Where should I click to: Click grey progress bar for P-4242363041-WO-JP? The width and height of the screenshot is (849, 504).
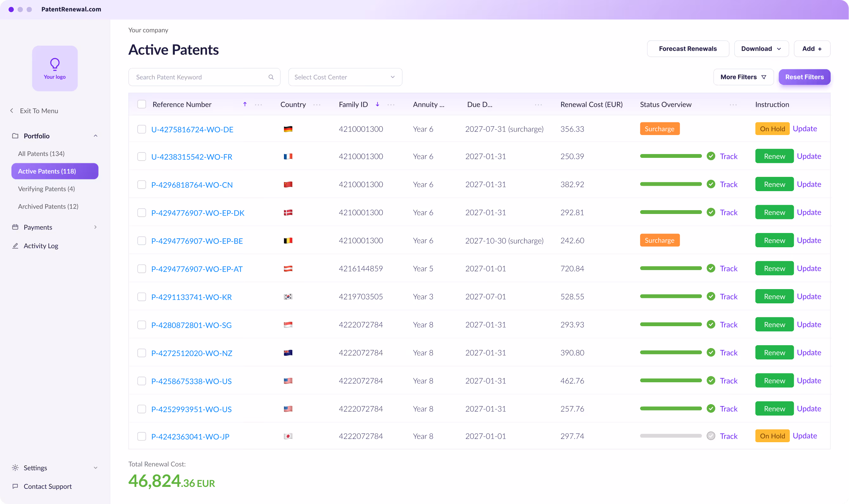671,436
